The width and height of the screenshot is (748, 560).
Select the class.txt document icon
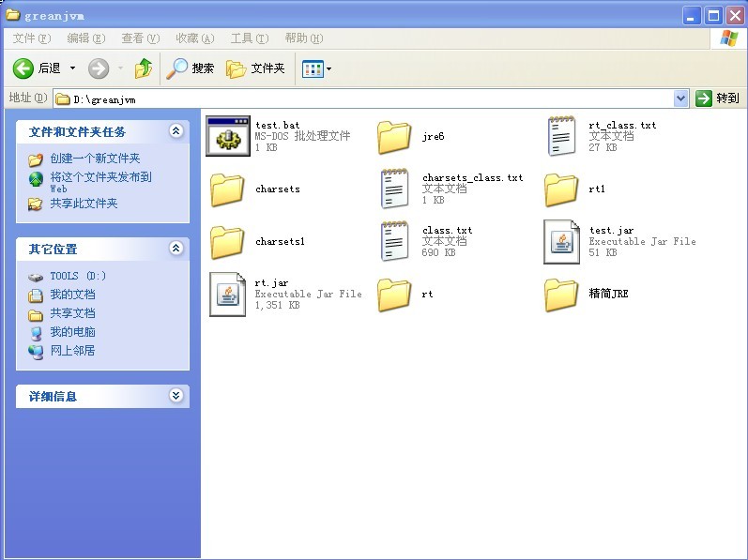[x=394, y=241]
